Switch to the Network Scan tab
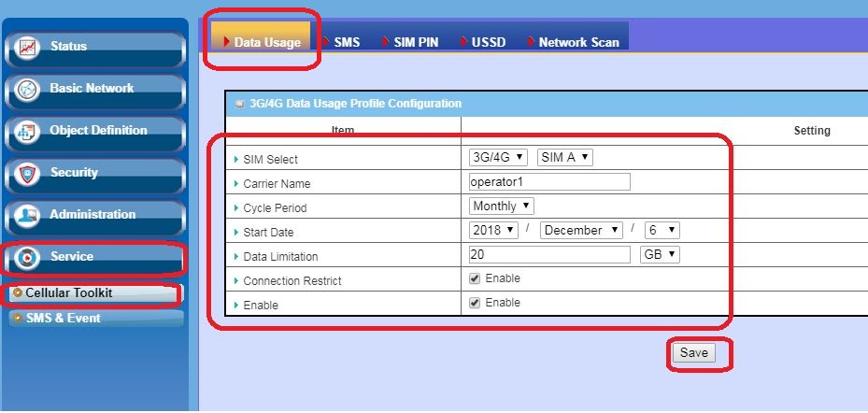This screenshot has width=868, height=413. (x=574, y=42)
